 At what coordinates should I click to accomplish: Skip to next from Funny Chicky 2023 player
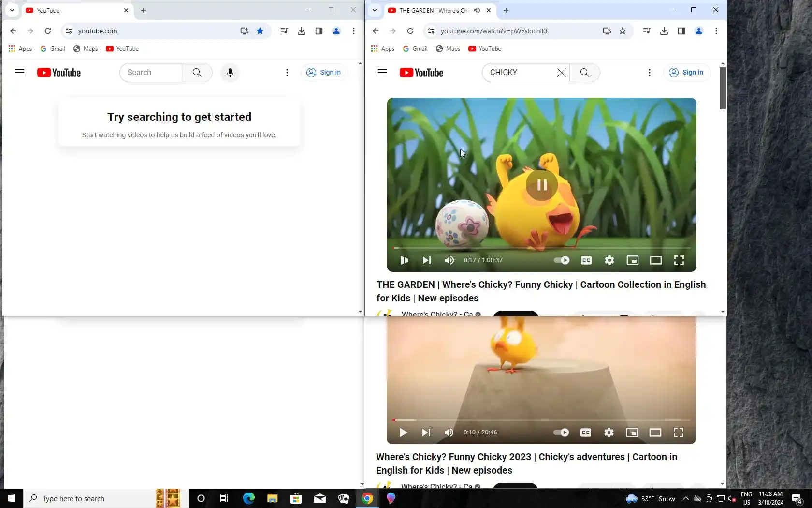point(426,433)
